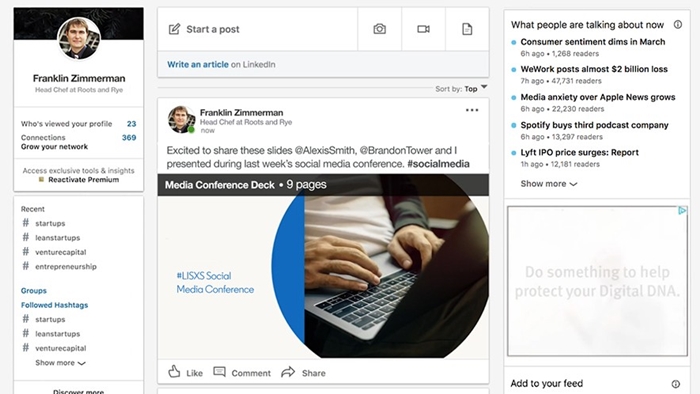The image size is (700, 394).
Task: Click the camera photo upload icon
Action: [x=379, y=29]
